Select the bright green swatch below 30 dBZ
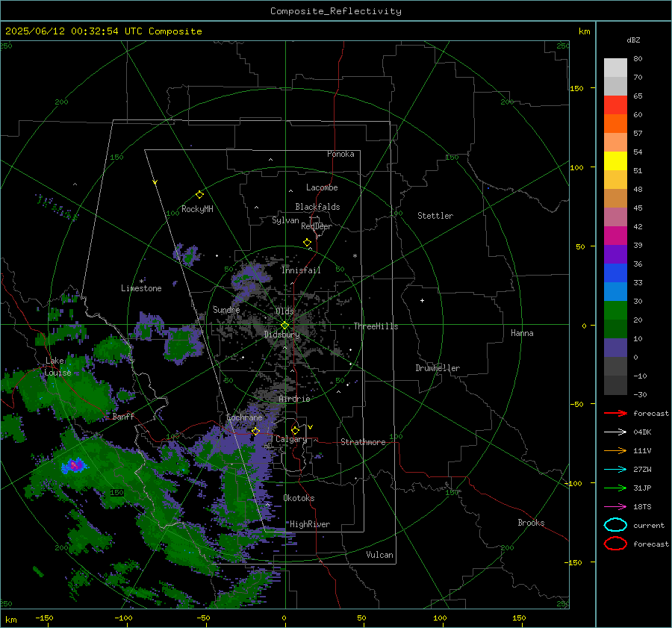 pos(615,311)
